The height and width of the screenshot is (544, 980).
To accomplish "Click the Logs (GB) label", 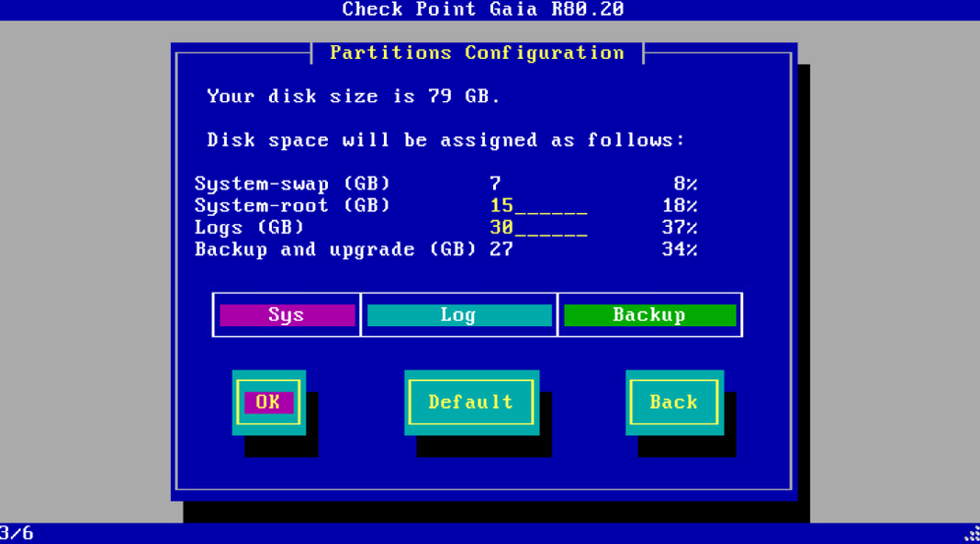I will tap(249, 228).
